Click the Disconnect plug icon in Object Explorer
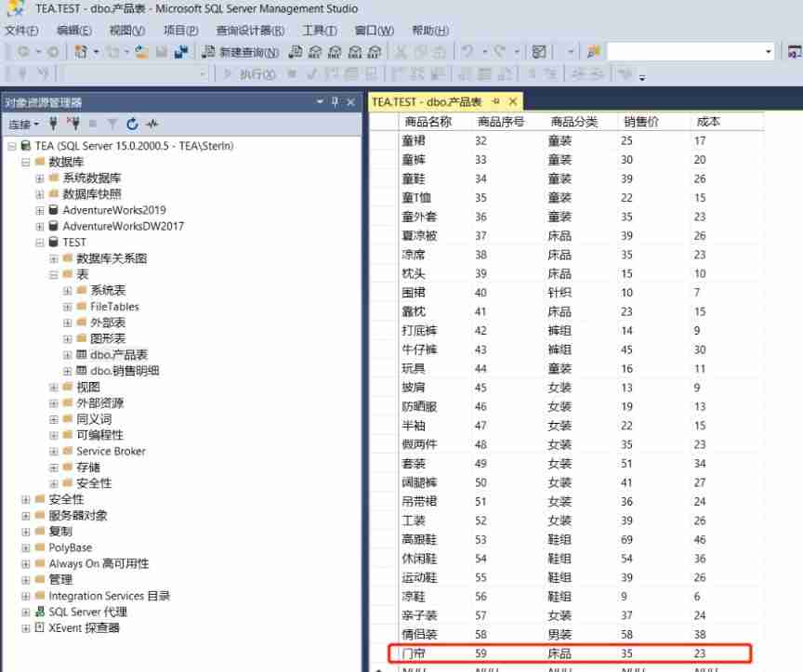This screenshot has height=672, width=803. coord(73,125)
